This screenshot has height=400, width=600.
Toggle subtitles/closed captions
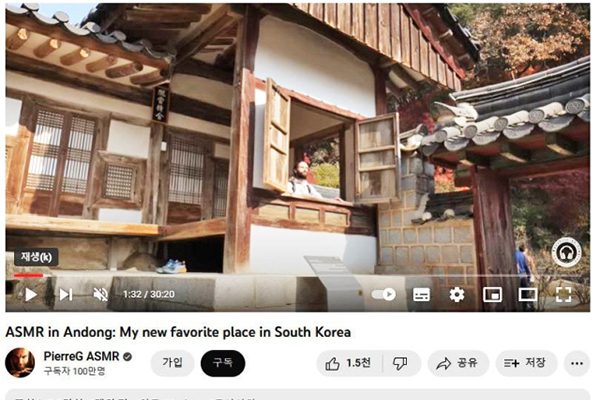click(421, 295)
